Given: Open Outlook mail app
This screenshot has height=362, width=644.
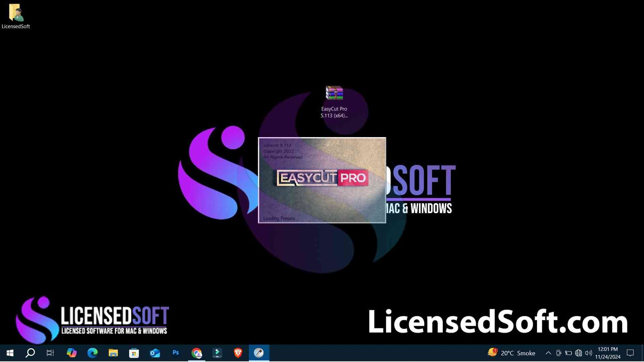Looking at the screenshot, I should click(155, 353).
